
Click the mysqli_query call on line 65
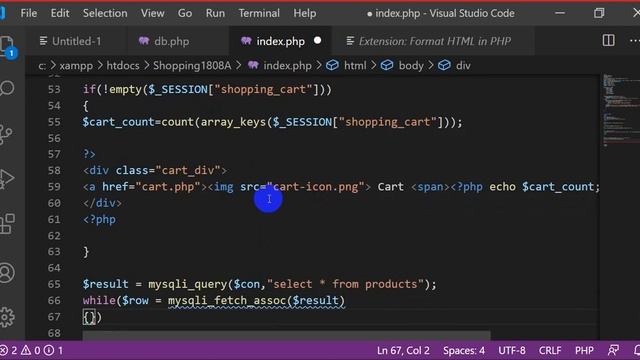tap(187, 284)
